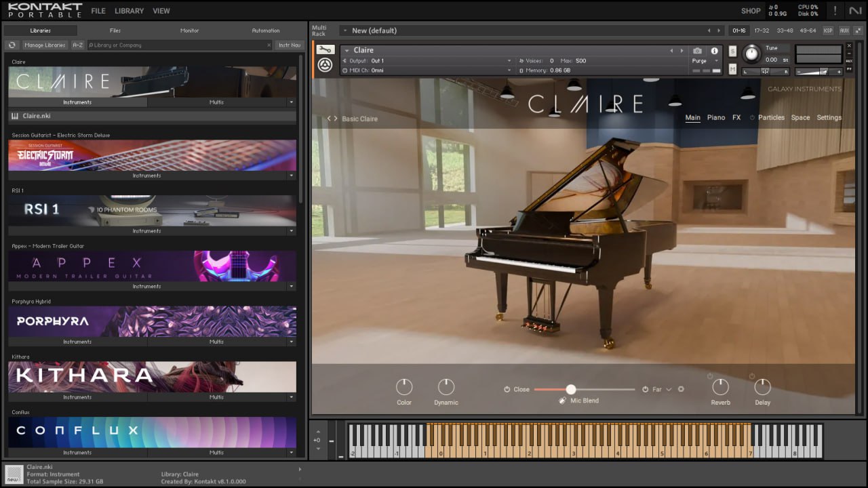The height and width of the screenshot is (488, 868).
Task: Click the Tune knob
Action: (751, 54)
